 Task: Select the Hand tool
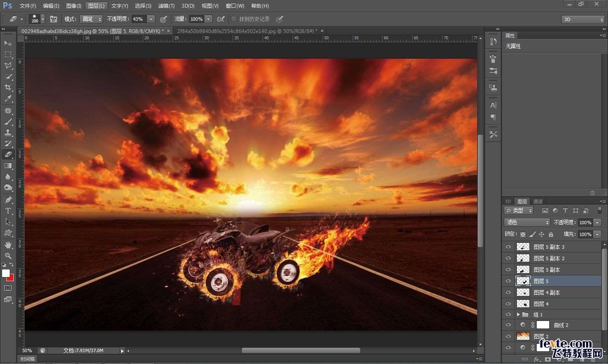8,245
